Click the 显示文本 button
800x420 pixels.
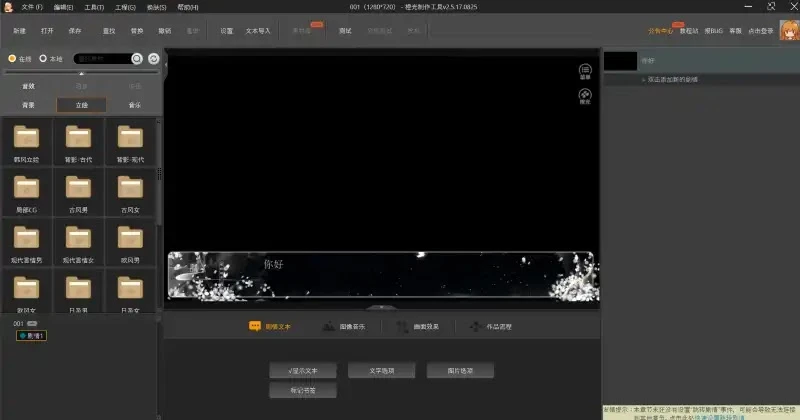click(303, 371)
